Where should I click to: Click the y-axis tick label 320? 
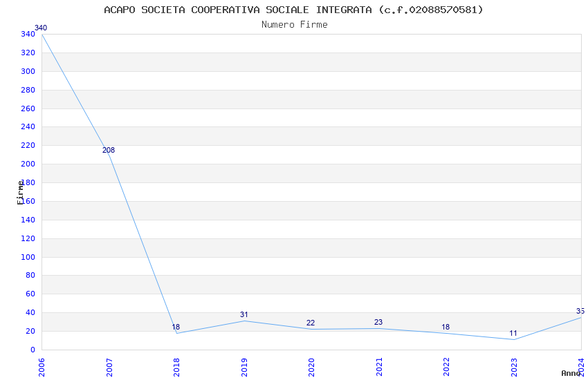28,53
